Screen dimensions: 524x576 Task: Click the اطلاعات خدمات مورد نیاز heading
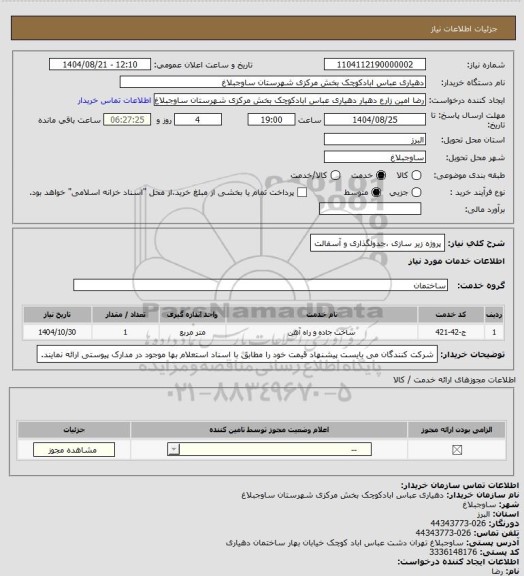tap(456, 261)
